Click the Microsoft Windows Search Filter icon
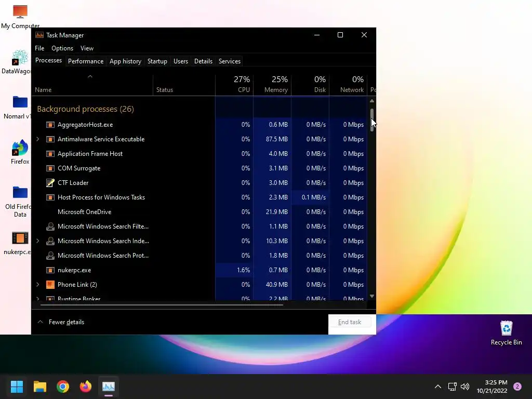Screen dimensions: 532x399 point(50,227)
